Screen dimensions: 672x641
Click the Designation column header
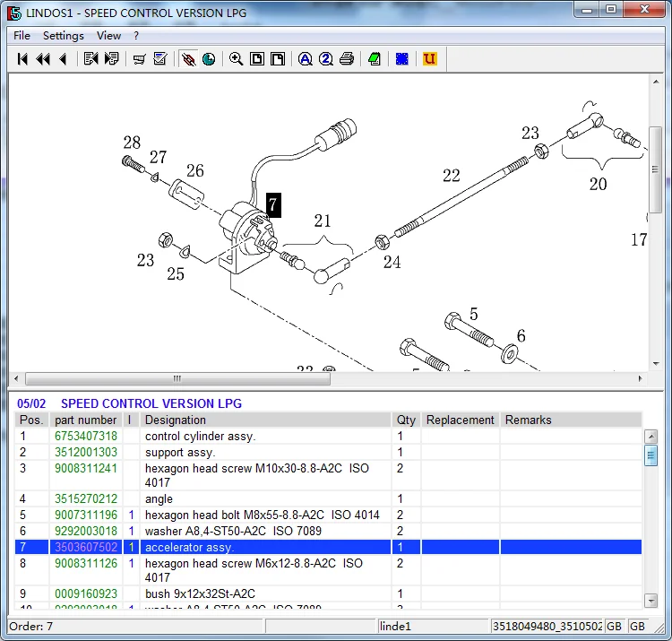click(176, 420)
